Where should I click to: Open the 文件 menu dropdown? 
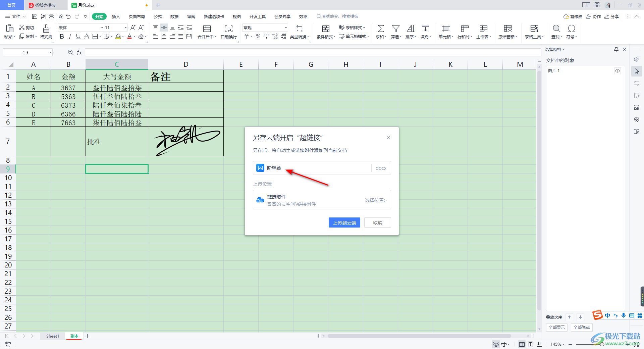coord(15,16)
